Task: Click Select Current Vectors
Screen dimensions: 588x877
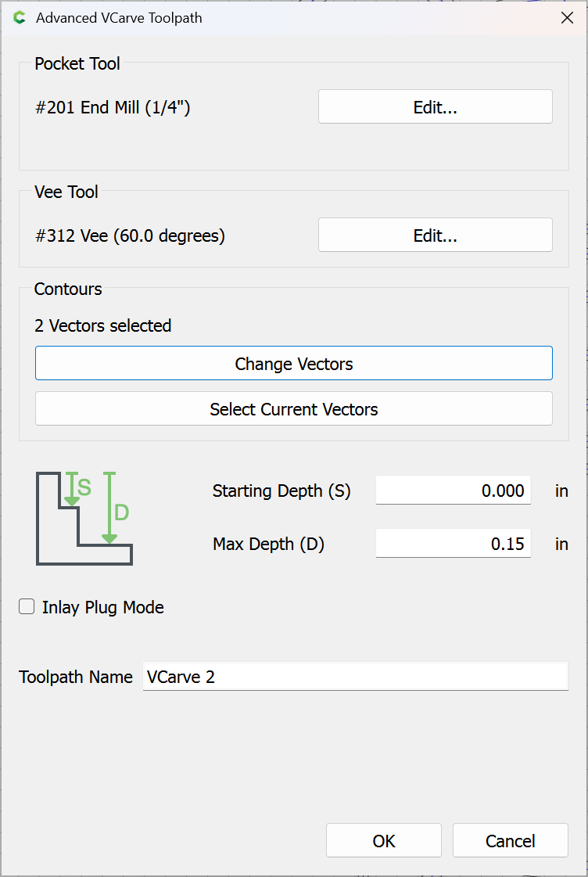Action: (294, 409)
